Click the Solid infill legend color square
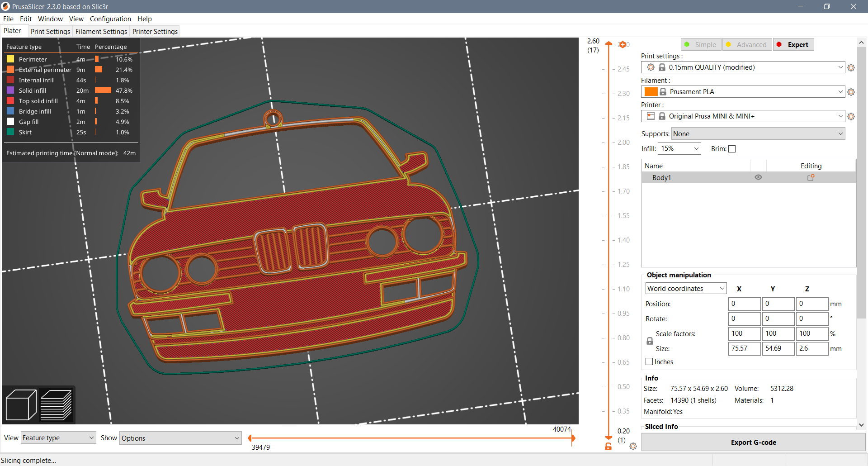Viewport: 868px width, 466px height. point(10,90)
